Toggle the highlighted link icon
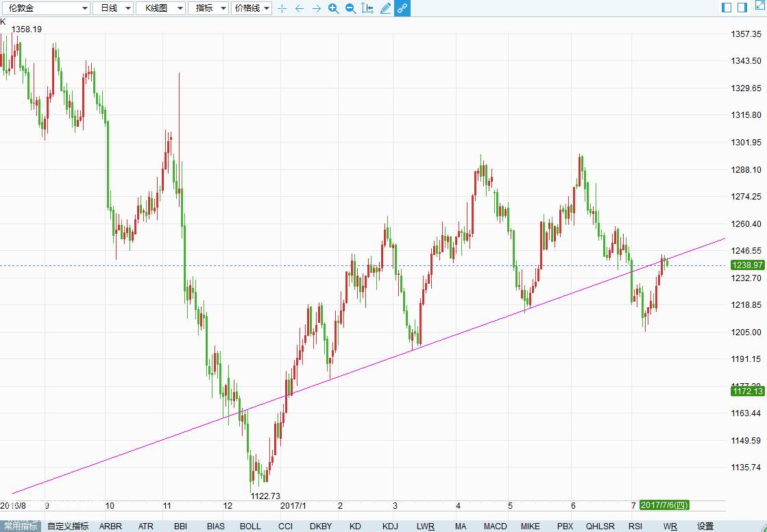The image size is (767, 532). click(402, 8)
